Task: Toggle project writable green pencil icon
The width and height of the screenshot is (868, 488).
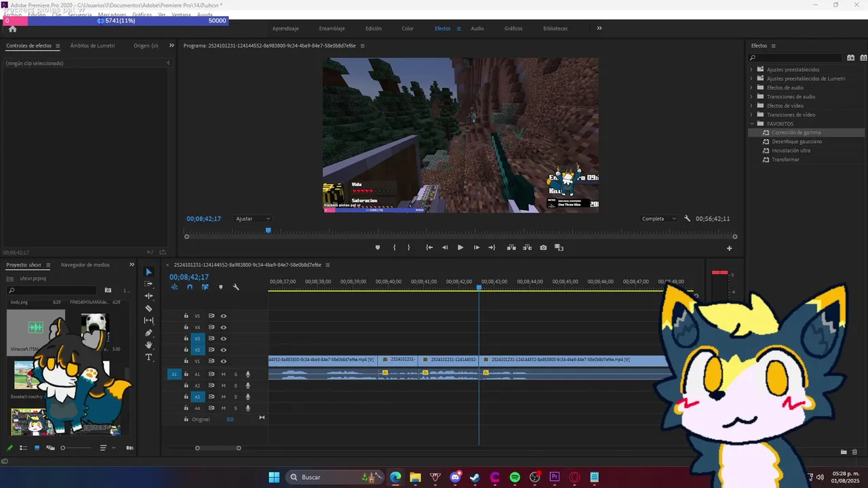Action: tap(9, 448)
